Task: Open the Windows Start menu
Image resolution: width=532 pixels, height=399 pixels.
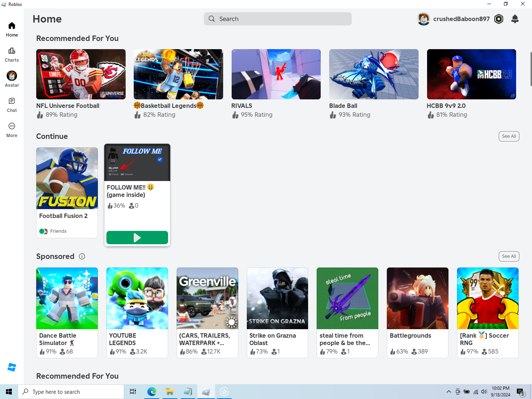Action: (9, 392)
